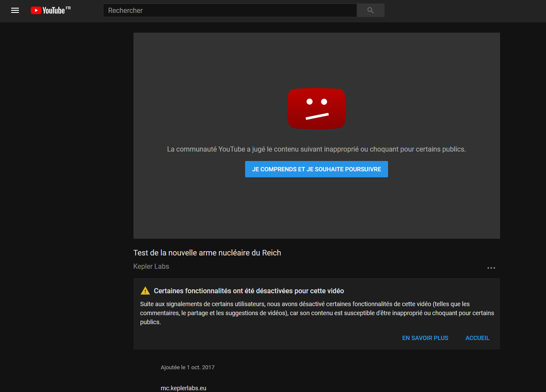Click the mc.keplerlabs.eu description link
The height and width of the screenshot is (392, 546).
183,388
